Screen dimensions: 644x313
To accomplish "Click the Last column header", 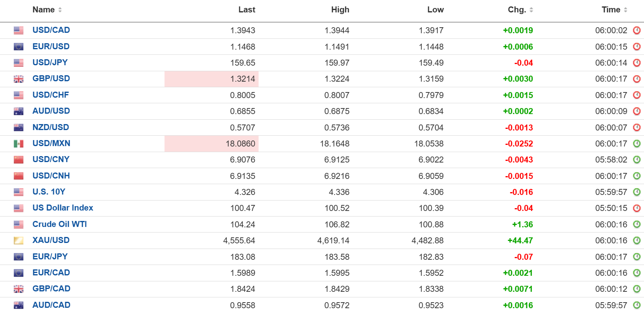I will (x=247, y=10).
